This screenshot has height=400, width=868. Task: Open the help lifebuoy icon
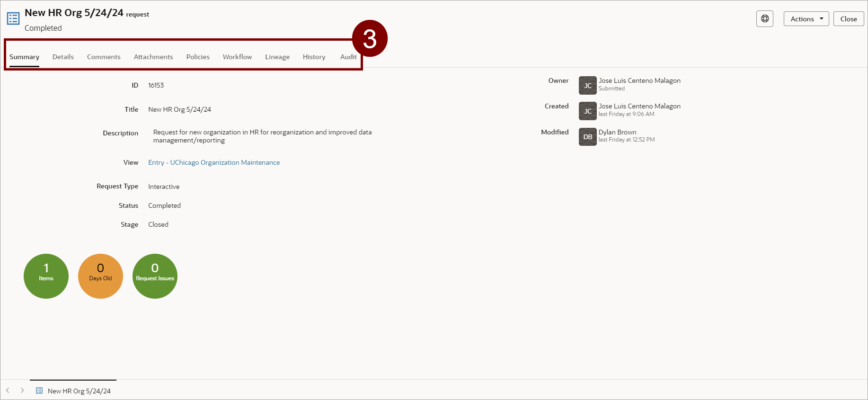pyautogui.click(x=764, y=19)
